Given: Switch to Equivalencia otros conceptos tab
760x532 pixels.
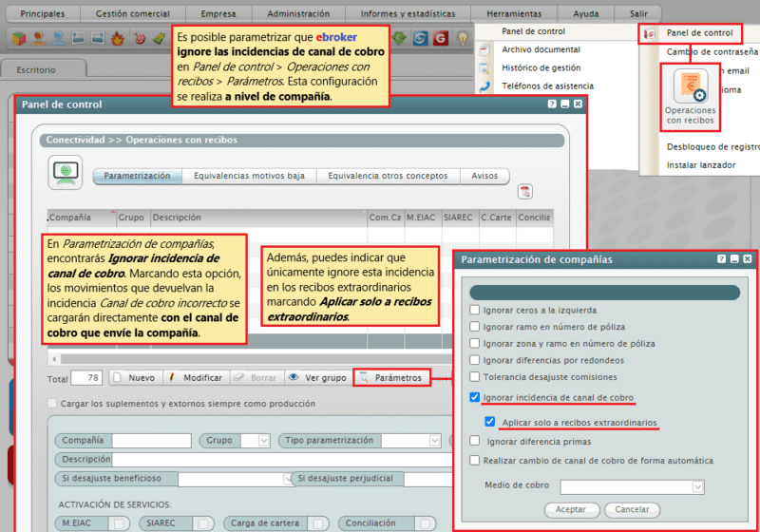Looking at the screenshot, I should coord(388,176).
